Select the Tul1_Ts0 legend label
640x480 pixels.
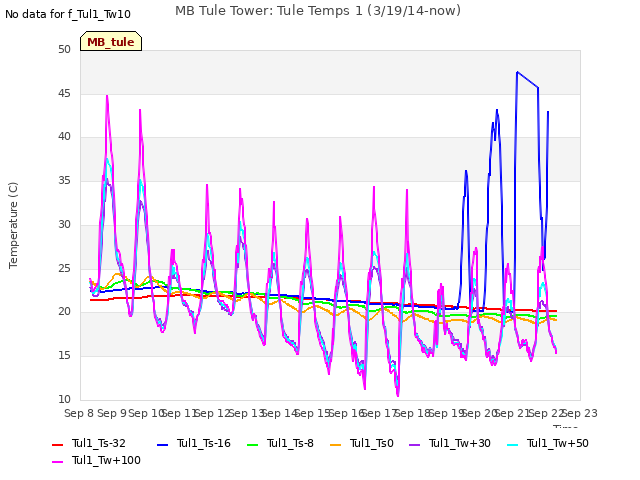click(x=371, y=443)
